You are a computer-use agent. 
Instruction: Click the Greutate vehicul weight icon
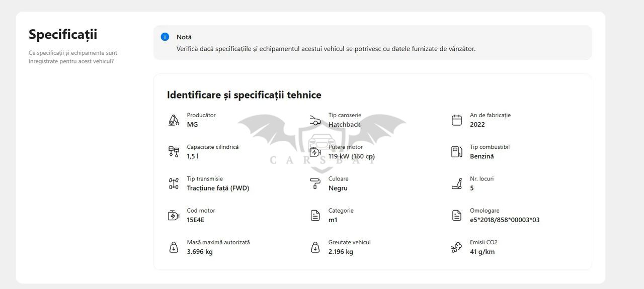coord(315,247)
